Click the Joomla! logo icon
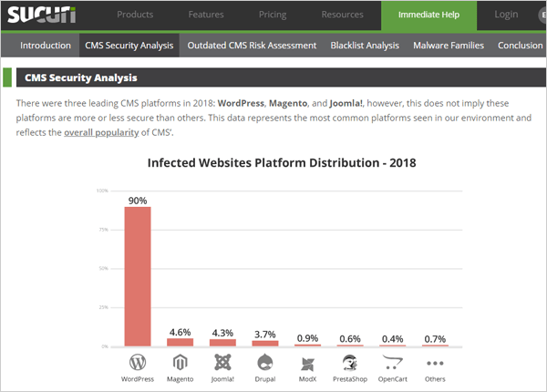The width and height of the screenshot is (547, 392). click(222, 362)
